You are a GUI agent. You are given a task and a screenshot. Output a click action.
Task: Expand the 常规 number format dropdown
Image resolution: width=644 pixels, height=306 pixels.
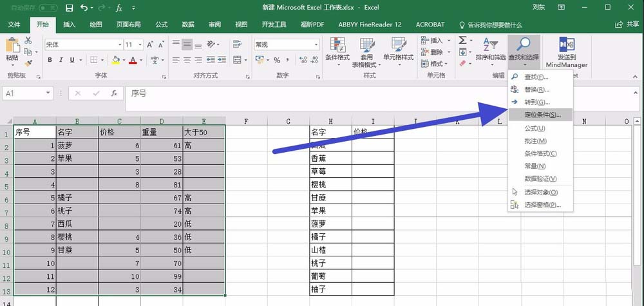tap(316, 44)
